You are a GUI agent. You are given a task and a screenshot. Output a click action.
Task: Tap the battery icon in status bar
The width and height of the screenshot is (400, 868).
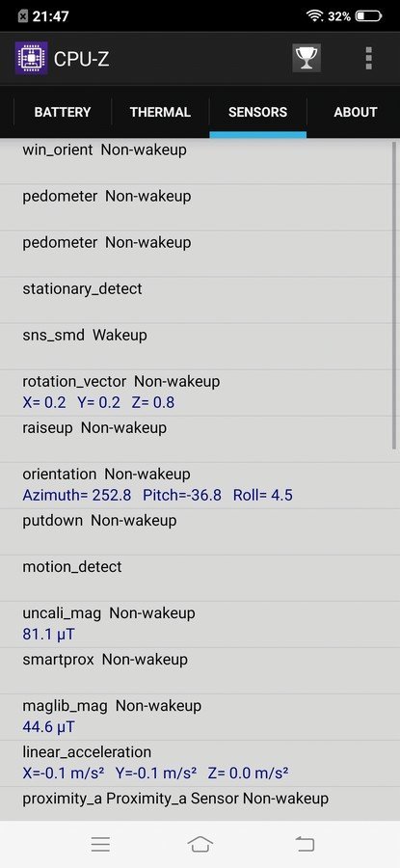click(368, 16)
